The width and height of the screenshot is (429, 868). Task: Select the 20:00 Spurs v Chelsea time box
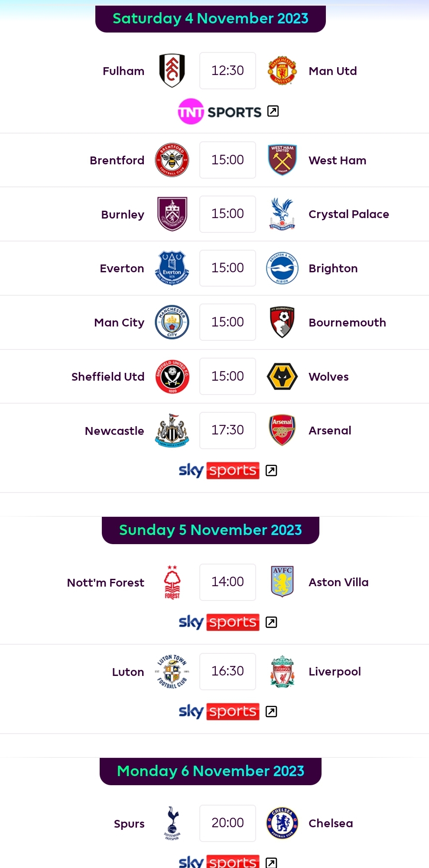(227, 823)
